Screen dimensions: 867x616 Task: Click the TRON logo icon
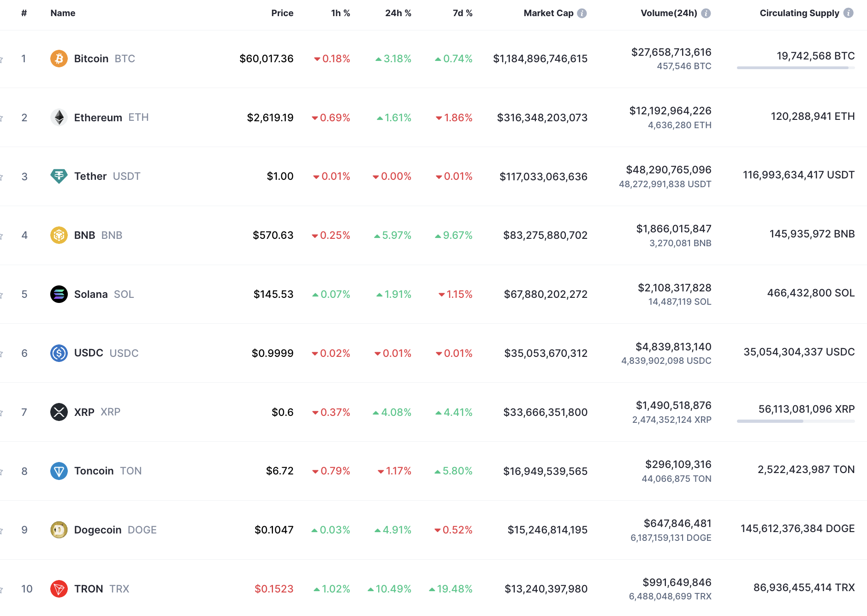pos(59,589)
